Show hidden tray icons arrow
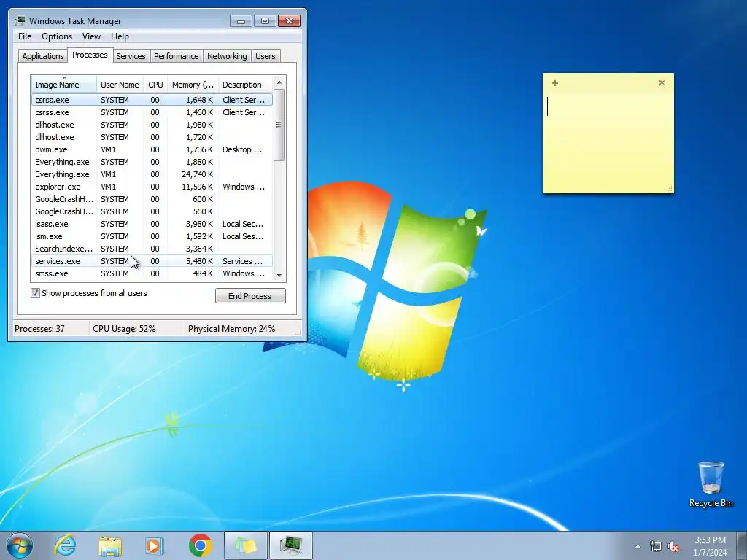 click(x=638, y=546)
